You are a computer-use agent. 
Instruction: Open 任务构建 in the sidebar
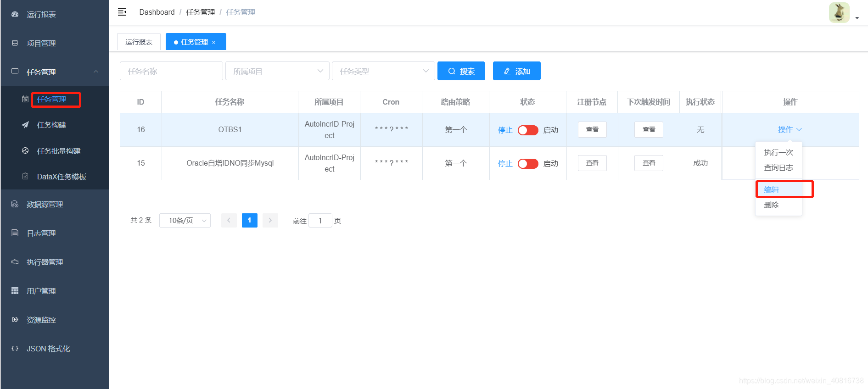[x=55, y=125]
